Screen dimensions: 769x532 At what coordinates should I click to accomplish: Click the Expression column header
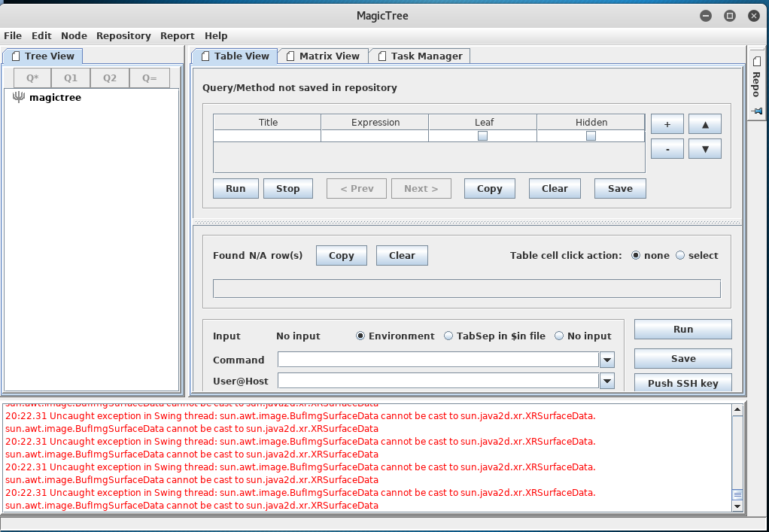coord(375,122)
